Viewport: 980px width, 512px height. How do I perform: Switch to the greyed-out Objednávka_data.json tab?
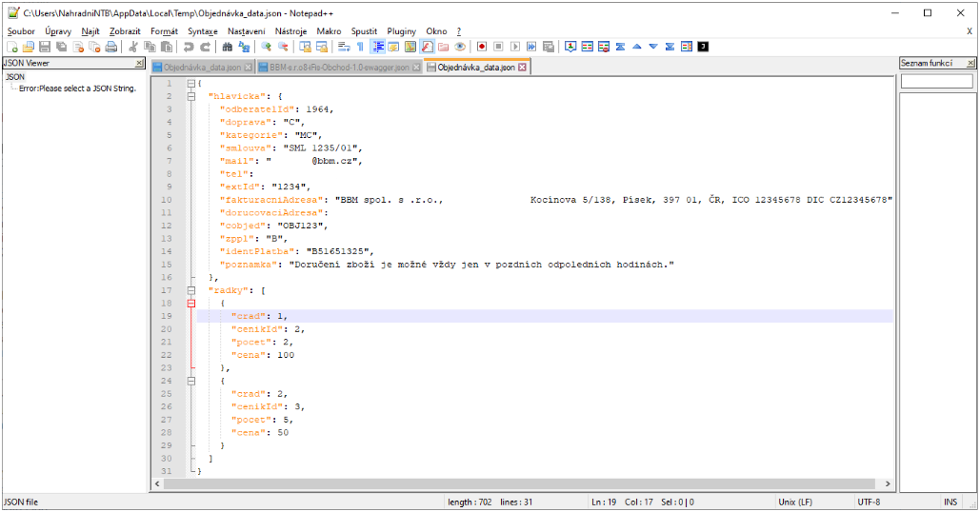click(x=202, y=68)
